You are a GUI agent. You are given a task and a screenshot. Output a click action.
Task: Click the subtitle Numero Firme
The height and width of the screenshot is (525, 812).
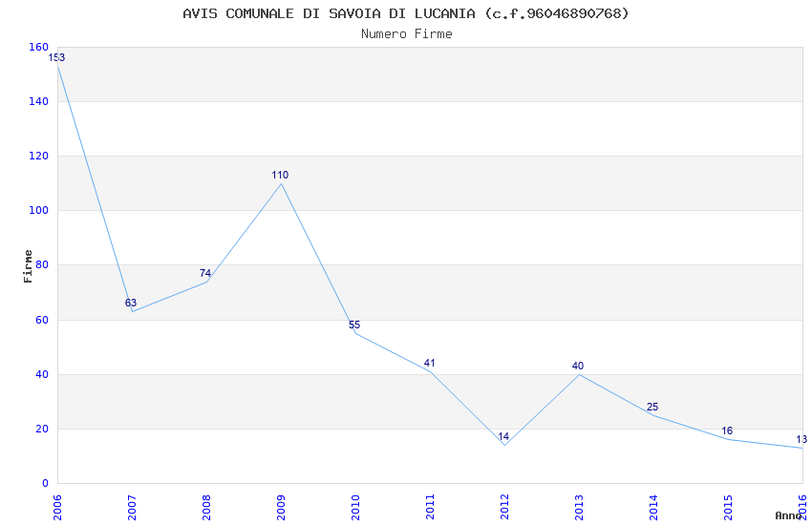[407, 34]
